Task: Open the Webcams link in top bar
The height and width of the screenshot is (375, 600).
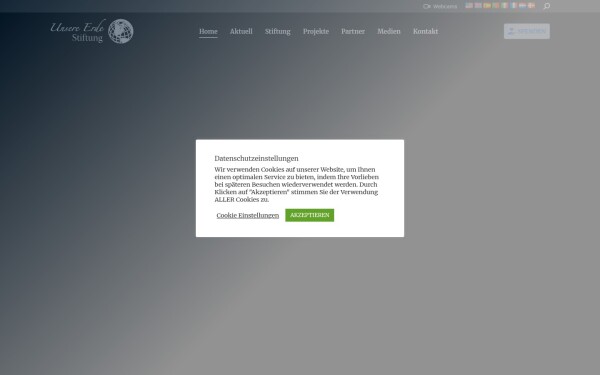Action: (440, 6)
